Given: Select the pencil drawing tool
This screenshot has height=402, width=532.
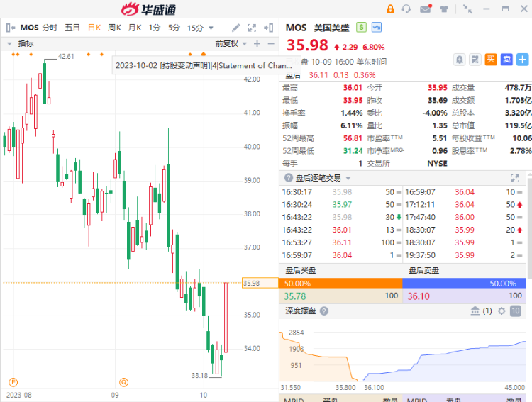Looking at the screenshot, I should (x=235, y=28).
